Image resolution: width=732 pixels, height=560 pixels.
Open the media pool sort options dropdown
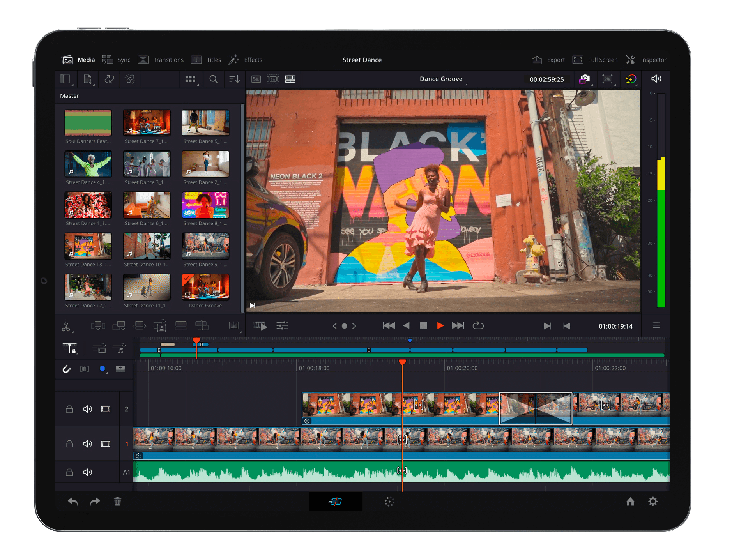click(x=234, y=79)
